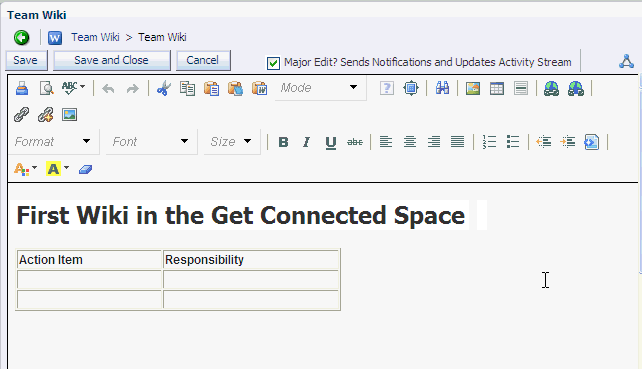Insert a bulleted list

(513, 142)
